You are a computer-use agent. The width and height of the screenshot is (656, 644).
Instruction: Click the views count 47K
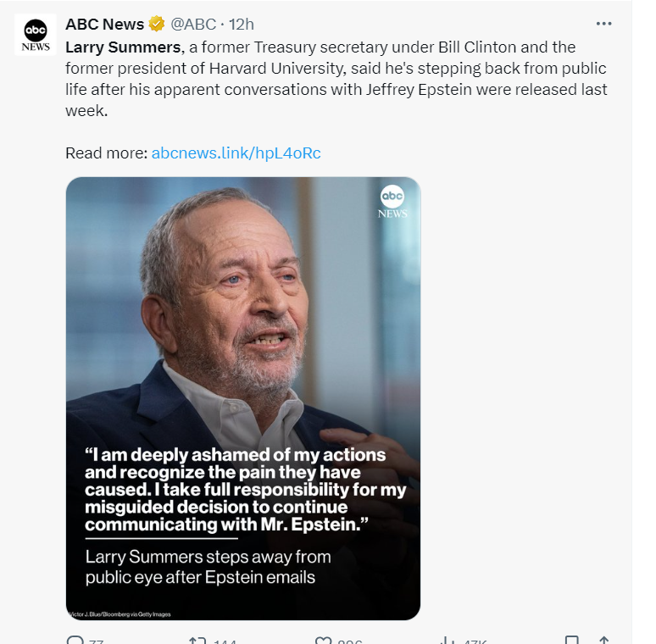point(470,641)
